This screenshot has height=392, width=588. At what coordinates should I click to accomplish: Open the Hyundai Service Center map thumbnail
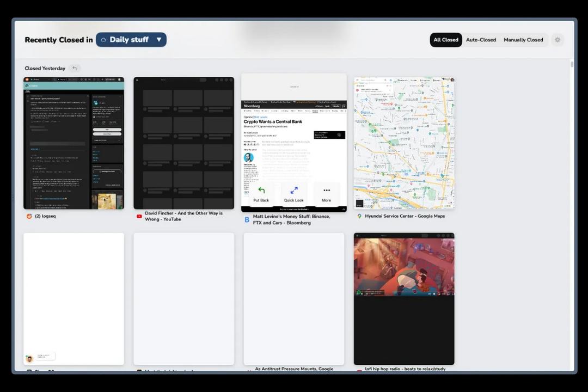tap(404, 143)
